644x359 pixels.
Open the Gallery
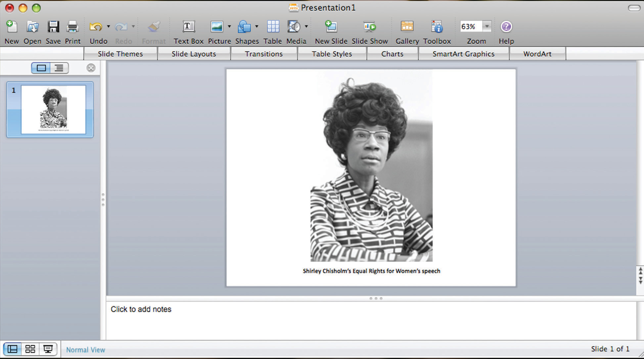(407, 27)
